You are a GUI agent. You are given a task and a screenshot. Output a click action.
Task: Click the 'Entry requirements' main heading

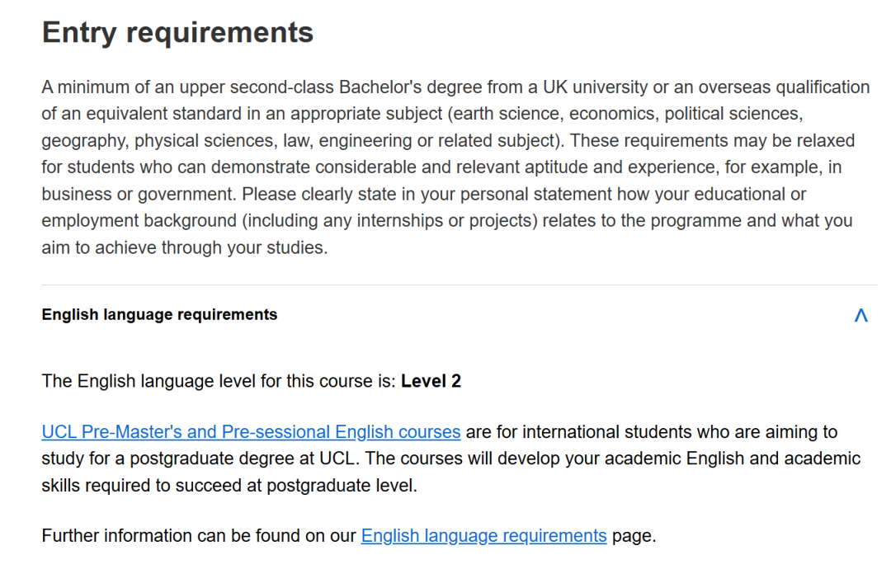point(177,32)
